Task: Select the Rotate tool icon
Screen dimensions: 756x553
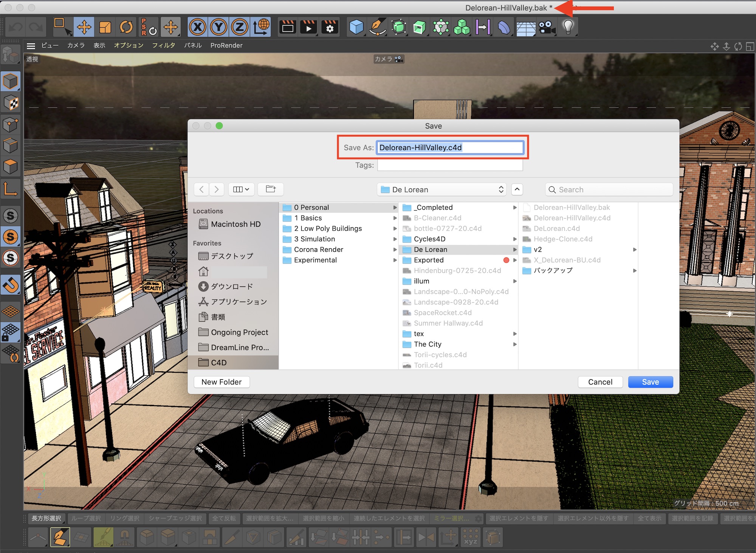Action: pos(126,27)
